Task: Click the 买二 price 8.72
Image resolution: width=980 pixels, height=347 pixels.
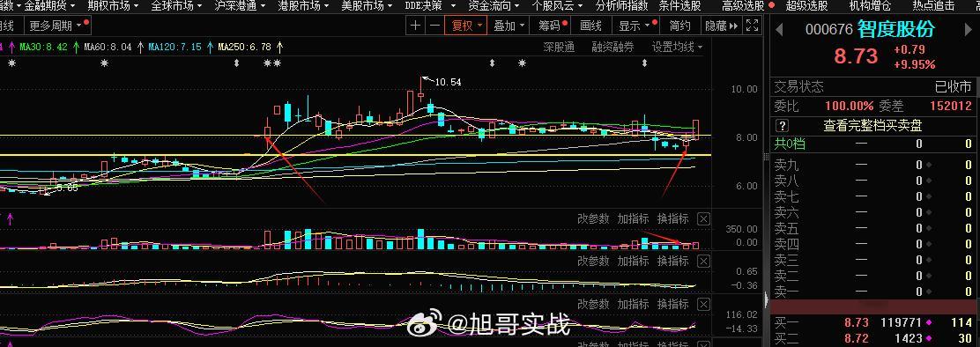Action: 857,339
